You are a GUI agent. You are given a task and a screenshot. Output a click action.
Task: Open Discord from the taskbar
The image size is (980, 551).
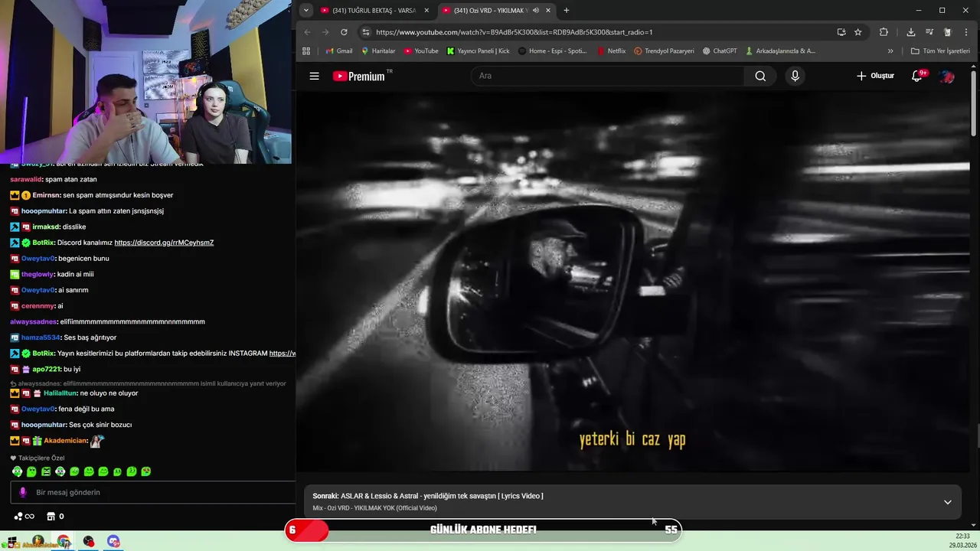tap(113, 542)
